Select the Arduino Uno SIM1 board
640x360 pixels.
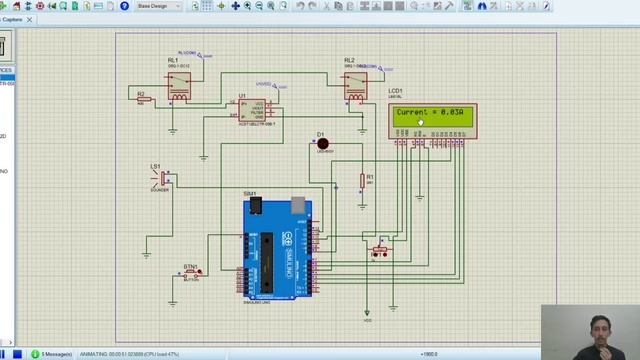point(278,250)
